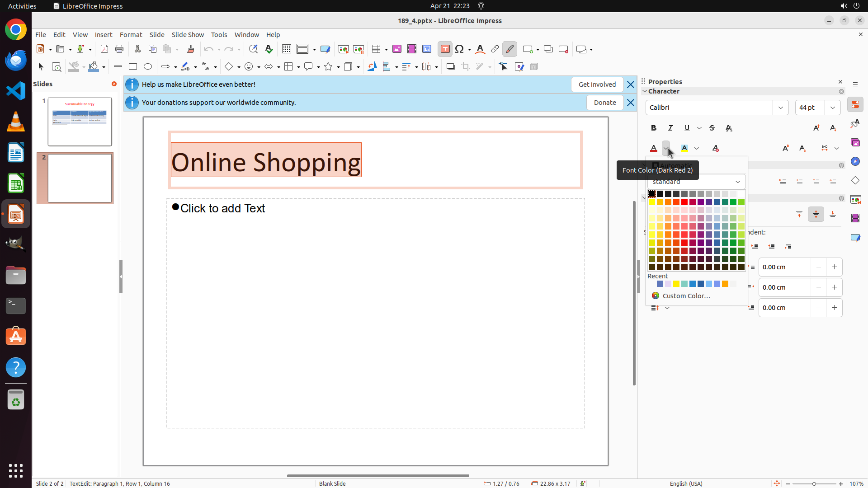Click the Get involved button
This screenshot has height=488, width=868.
coord(597,84)
